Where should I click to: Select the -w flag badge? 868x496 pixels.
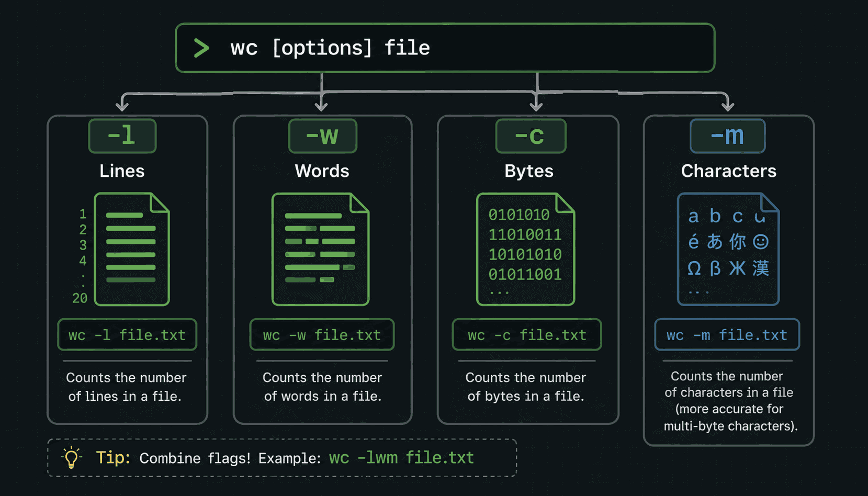(323, 136)
